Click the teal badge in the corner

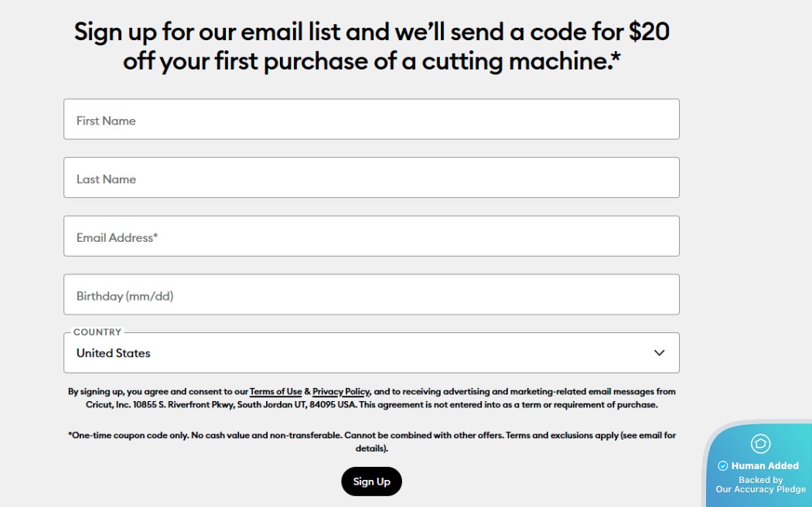pos(760,464)
